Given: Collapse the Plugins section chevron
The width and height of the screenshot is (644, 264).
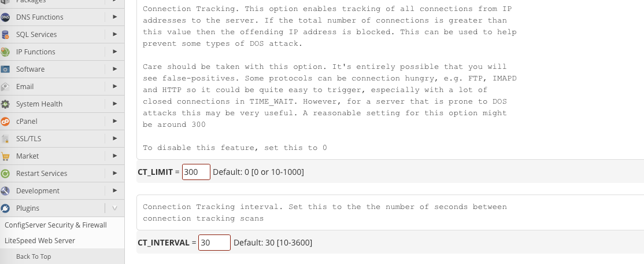Looking at the screenshot, I should click(x=114, y=208).
